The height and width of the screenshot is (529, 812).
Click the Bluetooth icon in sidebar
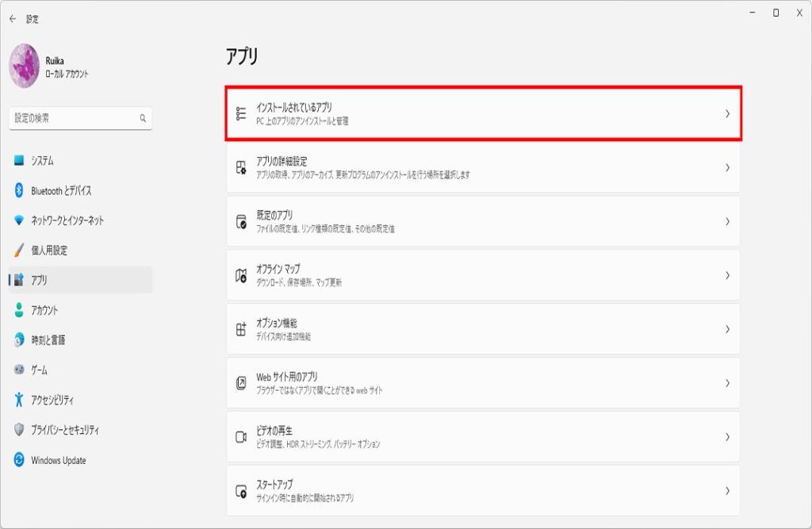pyautogui.click(x=19, y=190)
